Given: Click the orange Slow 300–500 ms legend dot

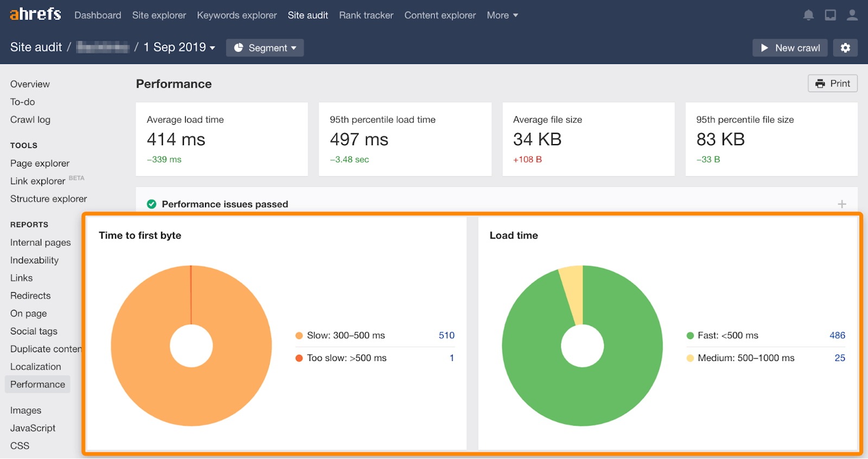Looking at the screenshot, I should pyautogui.click(x=299, y=335).
